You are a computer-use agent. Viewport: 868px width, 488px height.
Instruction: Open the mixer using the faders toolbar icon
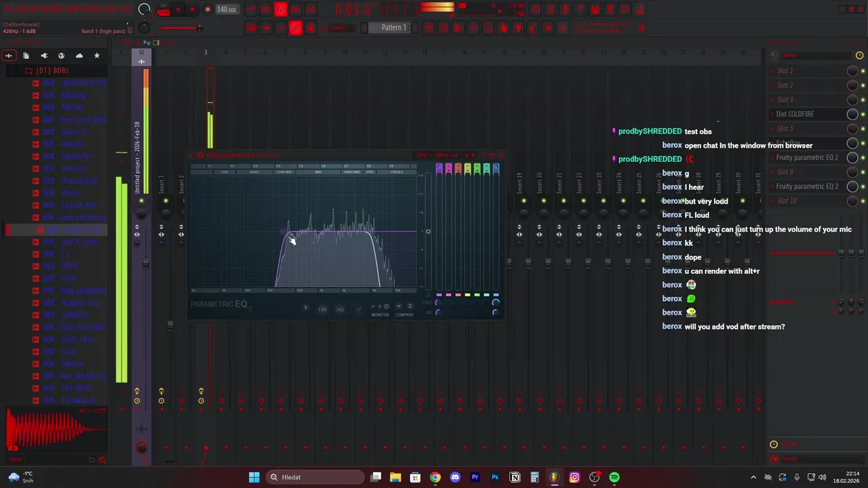tap(474, 28)
